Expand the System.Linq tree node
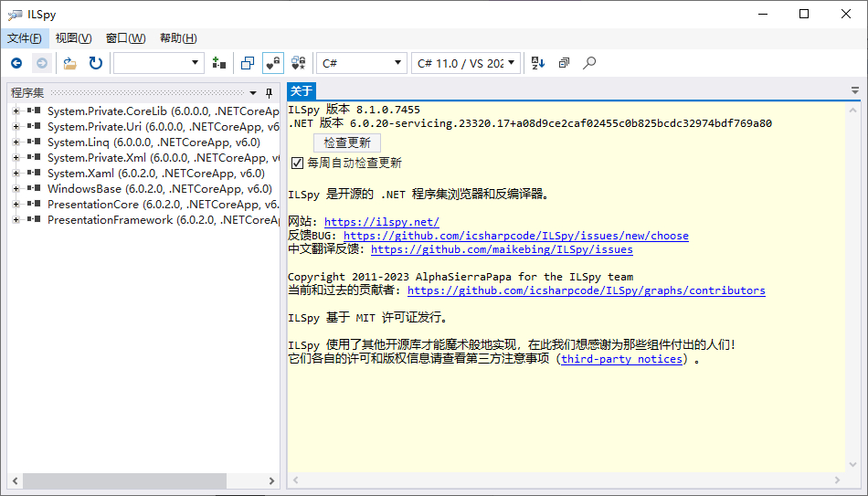This screenshot has width=868, height=496. 16,142
